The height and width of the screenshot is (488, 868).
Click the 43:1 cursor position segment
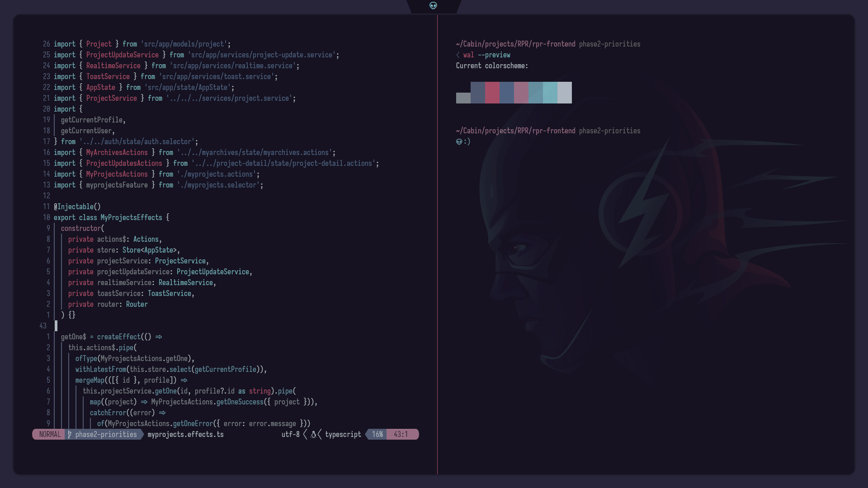pos(401,435)
